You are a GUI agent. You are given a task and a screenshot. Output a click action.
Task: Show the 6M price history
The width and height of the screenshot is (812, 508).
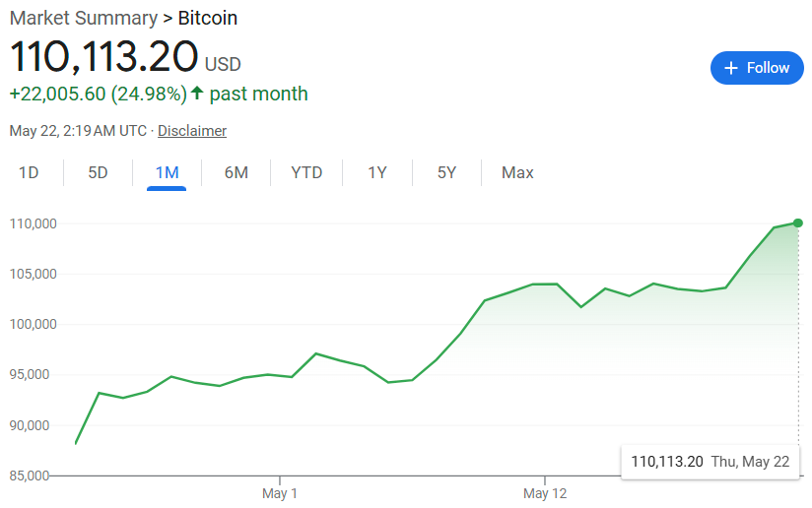pyautogui.click(x=236, y=173)
